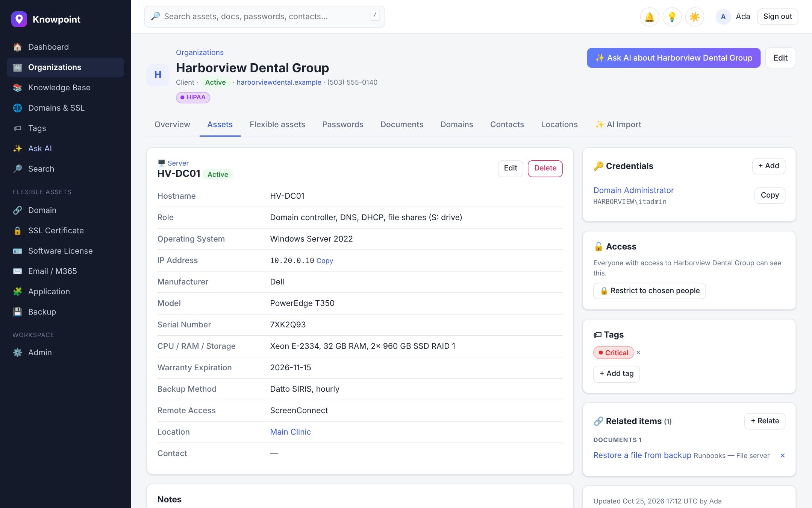This screenshot has height=508, width=812.
Task: Open the Main Clinic location link
Action: point(290,432)
